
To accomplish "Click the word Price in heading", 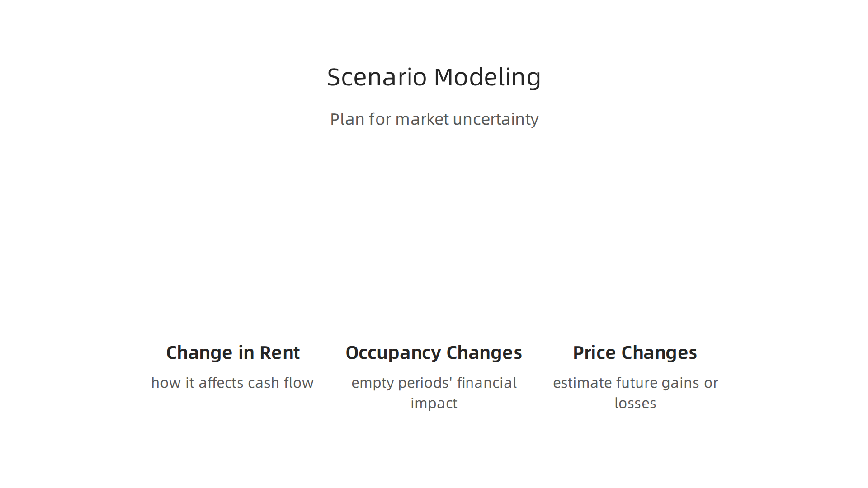I will click(x=594, y=352).
